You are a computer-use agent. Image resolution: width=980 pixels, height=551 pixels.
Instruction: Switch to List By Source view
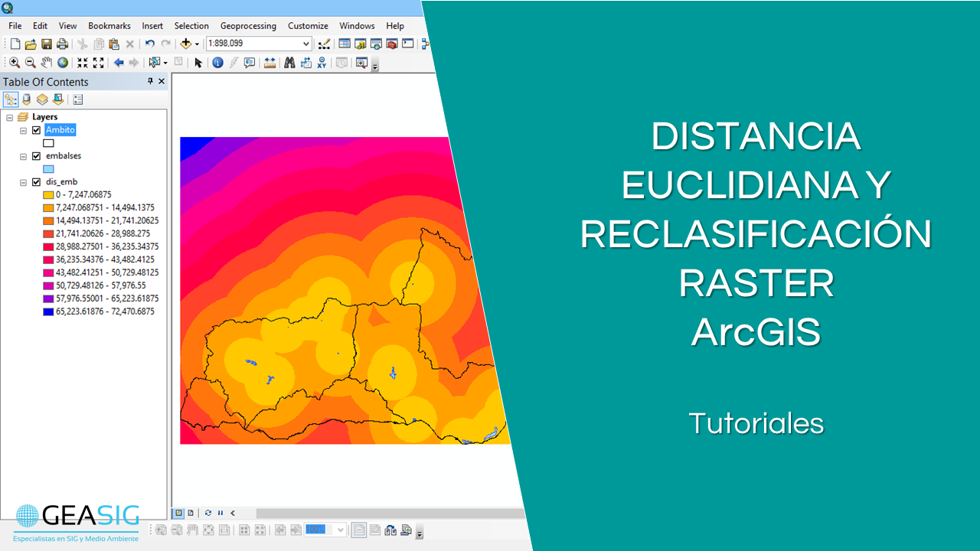click(27, 99)
